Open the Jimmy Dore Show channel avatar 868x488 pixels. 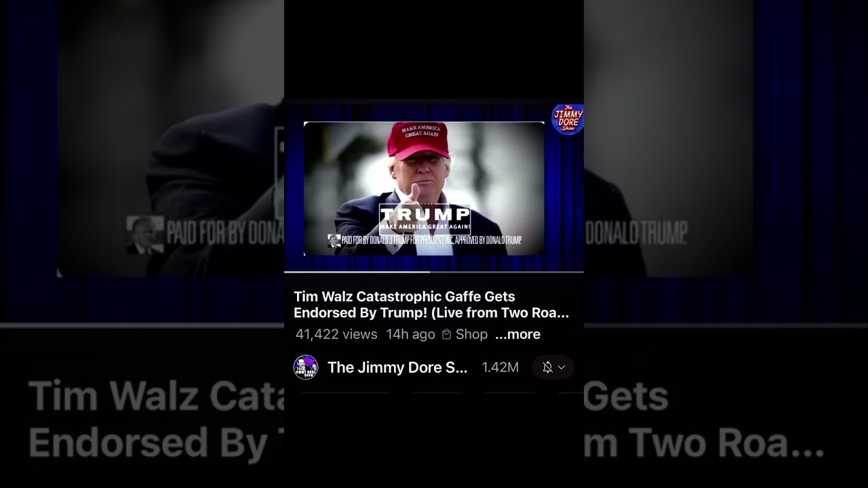(x=305, y=367)
